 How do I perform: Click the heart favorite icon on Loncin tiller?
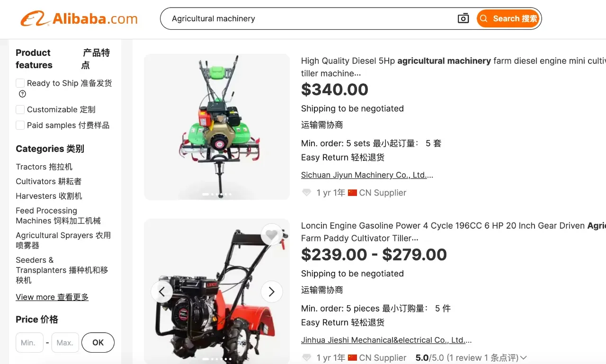[271, 234]
